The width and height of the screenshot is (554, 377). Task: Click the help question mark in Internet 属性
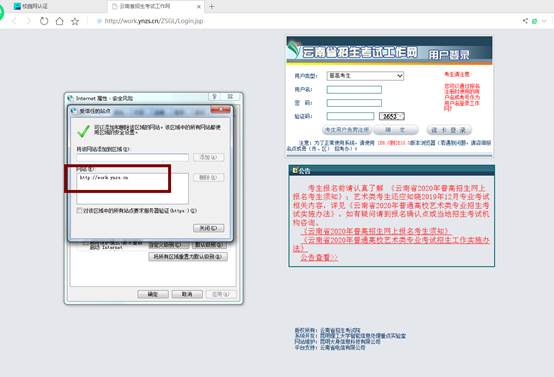click(214, 97)
